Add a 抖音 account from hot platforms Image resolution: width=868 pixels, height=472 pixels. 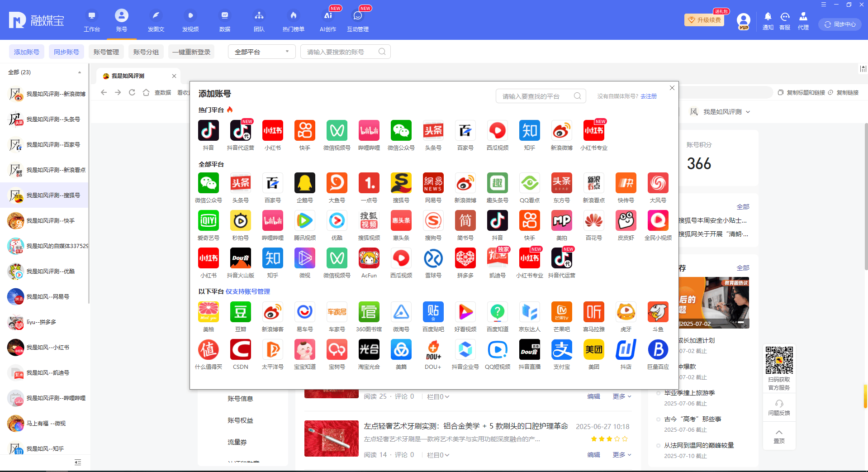pos(209,131)
